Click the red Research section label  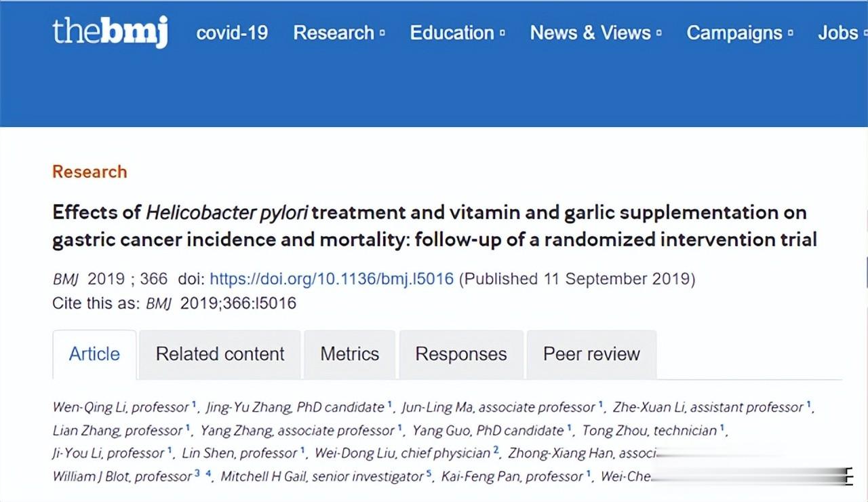90,172
